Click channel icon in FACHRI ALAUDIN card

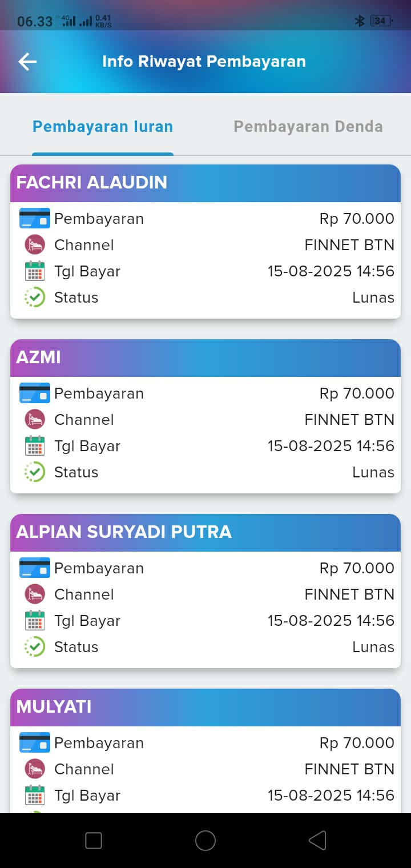click(x=35, y=245)
